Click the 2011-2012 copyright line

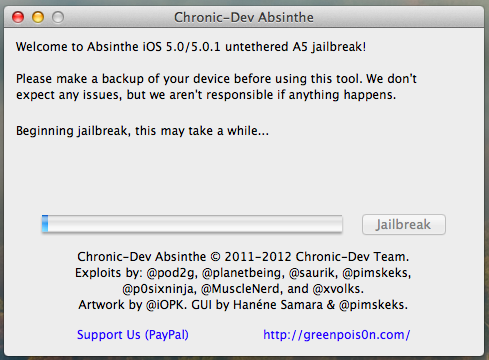click(243, 257)
